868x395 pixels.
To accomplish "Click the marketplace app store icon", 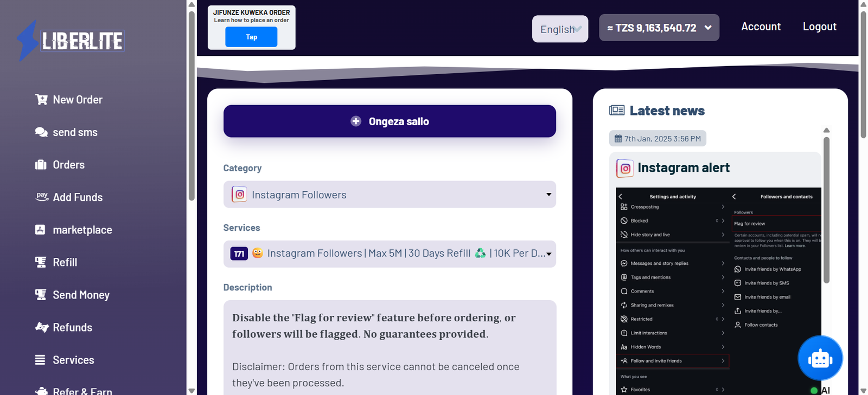I will tap(40, 230).
